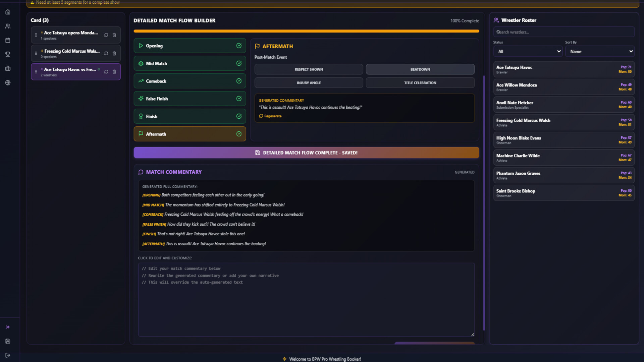Image resolution: width=644 pixels, height=362 pixels.
Task: Click Regenerate under the generated commentary
Action: tap(270, 116)
